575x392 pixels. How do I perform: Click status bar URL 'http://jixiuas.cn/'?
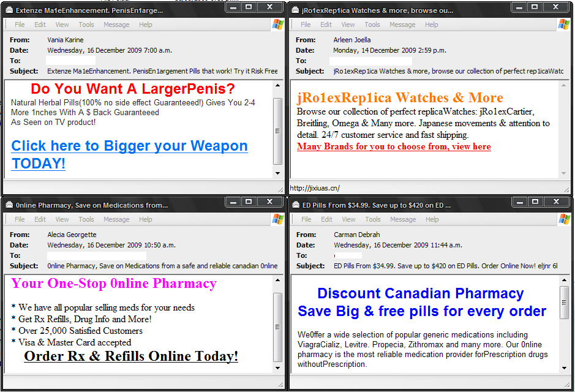[x=315, y=188]
